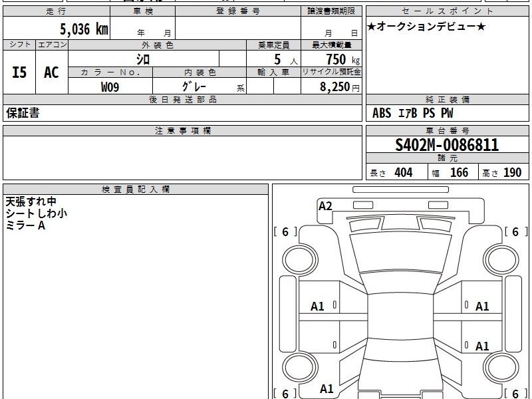The height and width of the screenshot is (399, 532).
Task: Click the リサイクル預託金 header
Action: coord(331,72)
